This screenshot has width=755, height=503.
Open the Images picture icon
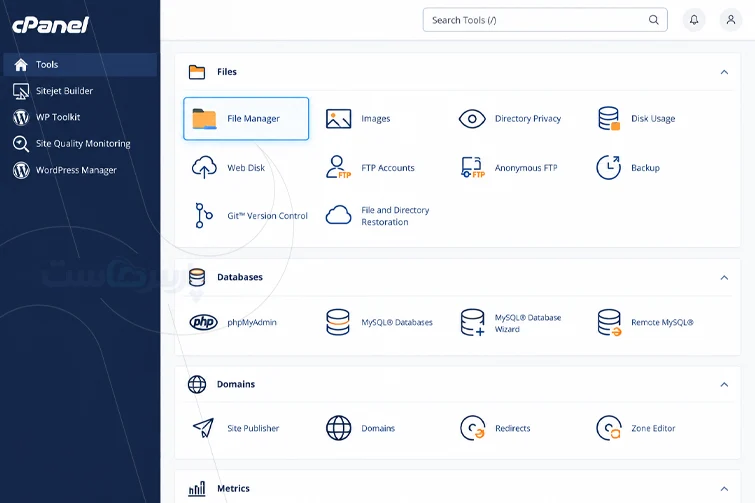click(x=338, y=119)
